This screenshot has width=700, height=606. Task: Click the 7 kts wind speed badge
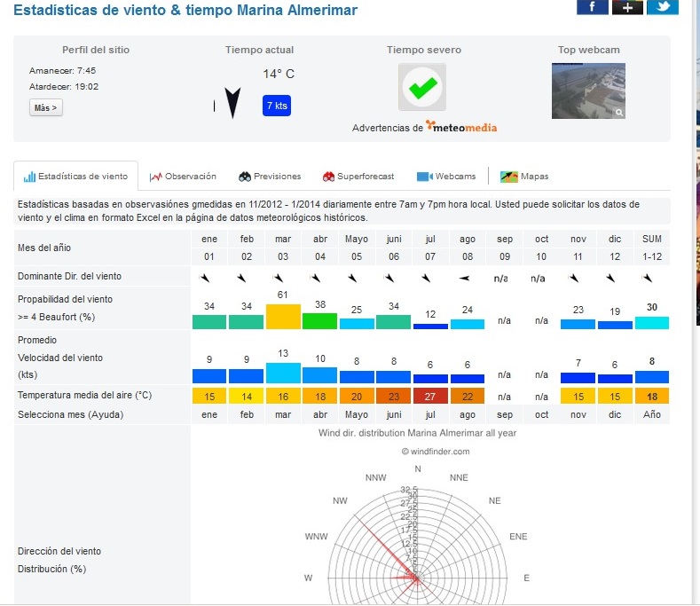tap(277, 106)
